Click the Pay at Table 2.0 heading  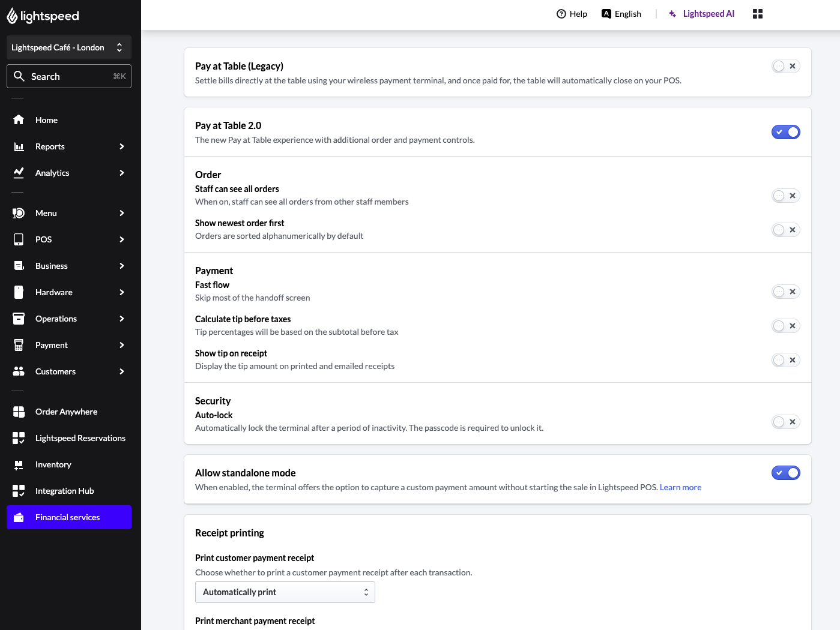pos(228,125)
